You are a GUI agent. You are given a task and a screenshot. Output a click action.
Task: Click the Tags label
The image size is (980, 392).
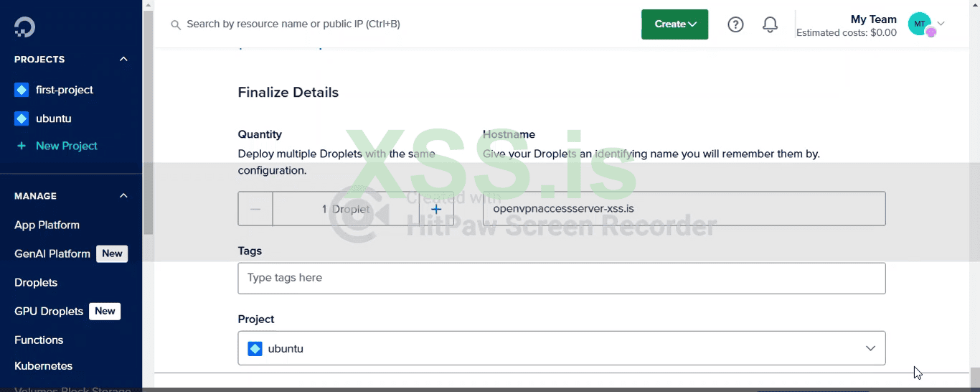click(250, 251)
